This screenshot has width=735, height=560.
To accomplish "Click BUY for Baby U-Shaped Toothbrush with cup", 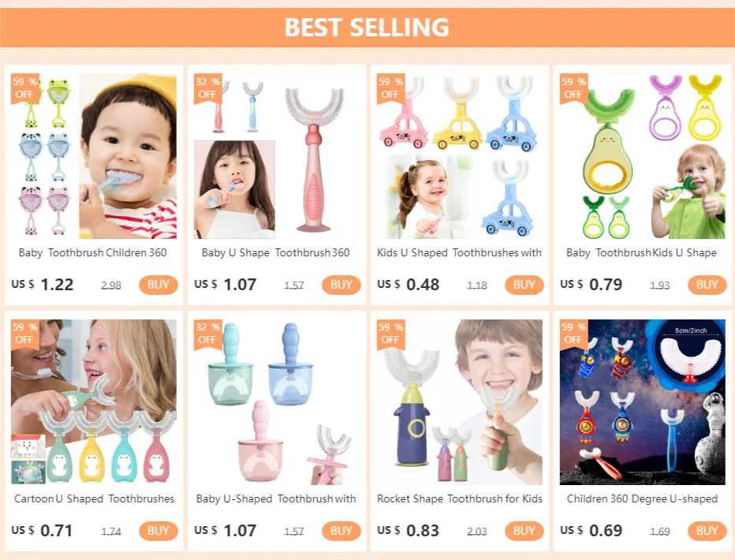I will [341, 531].
